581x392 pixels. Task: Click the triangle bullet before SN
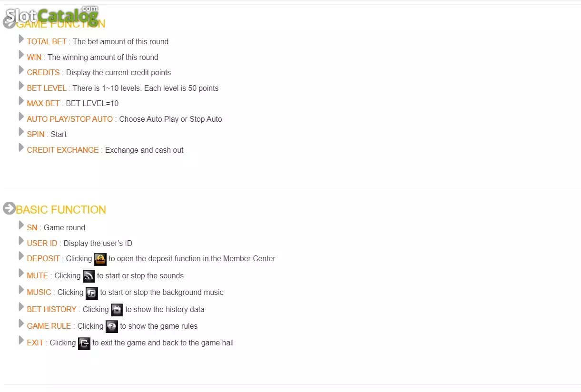tap(21, 225)
